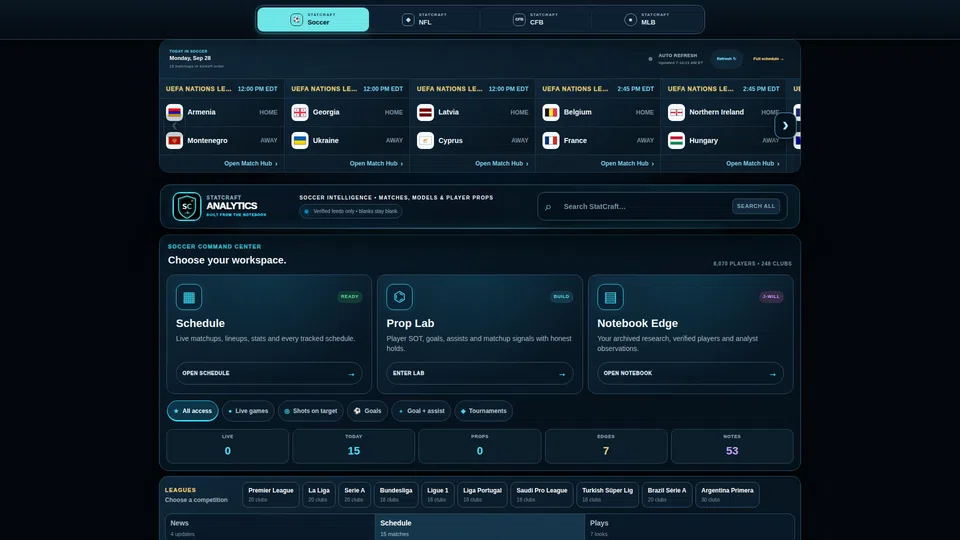
Task: Select the Tournaments filter chip
Action: [x=484, y=411]
